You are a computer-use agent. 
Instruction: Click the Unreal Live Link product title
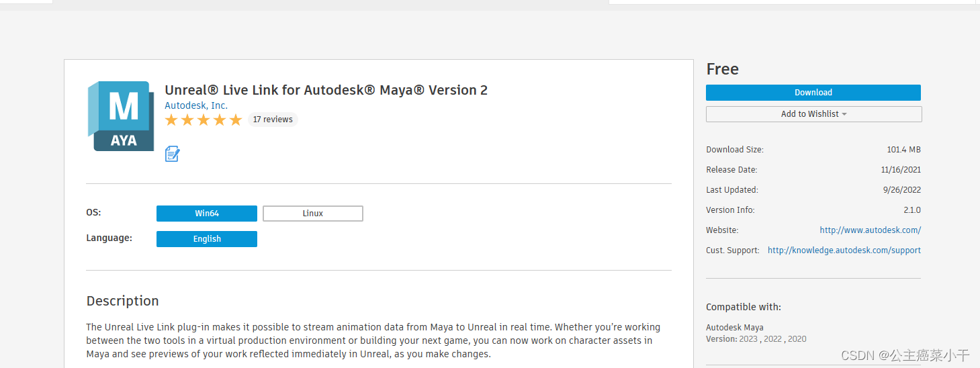tap(326, 90)
